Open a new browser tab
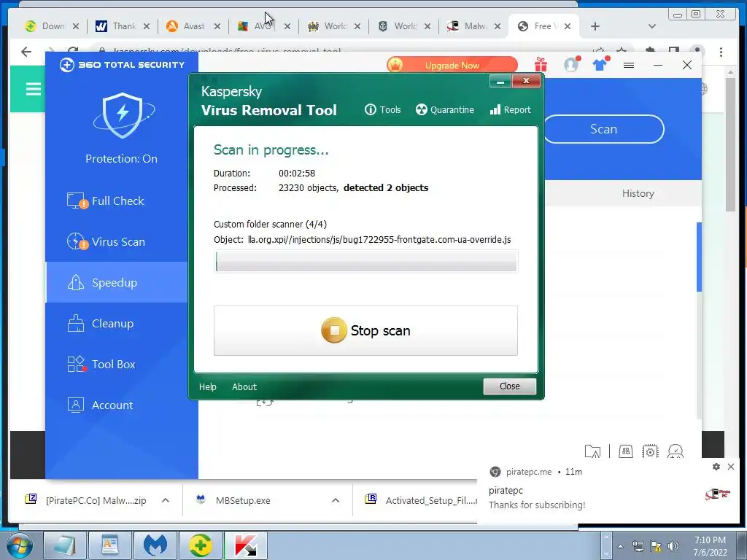The height and width of the screenshot is (560, 747). [595, 26]
